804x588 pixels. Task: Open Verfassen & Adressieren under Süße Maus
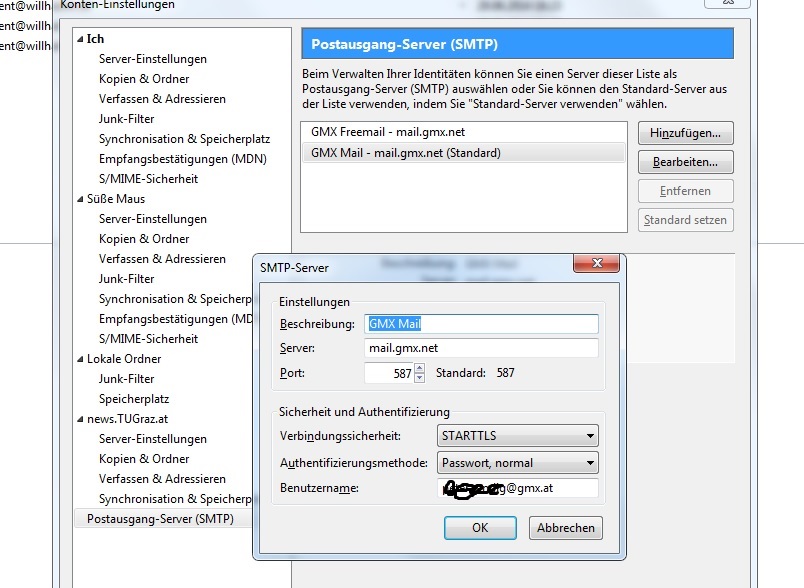pyautogui.click(x=162, y=259)
